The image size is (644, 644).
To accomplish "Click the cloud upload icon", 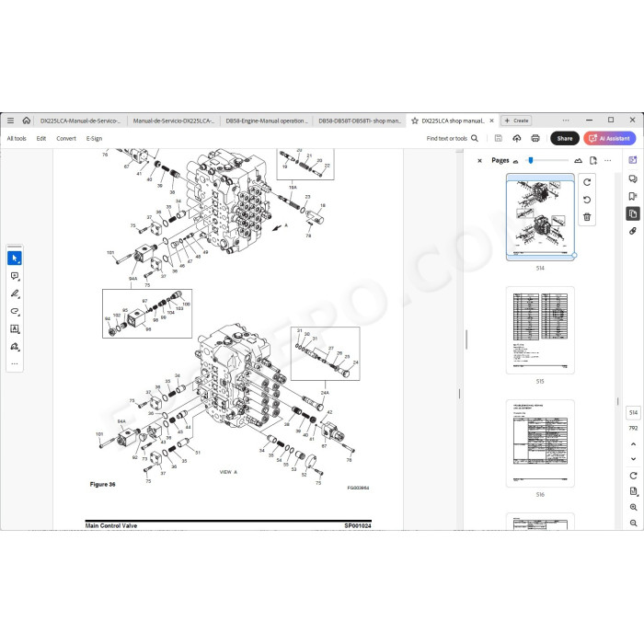I will 517,138.
